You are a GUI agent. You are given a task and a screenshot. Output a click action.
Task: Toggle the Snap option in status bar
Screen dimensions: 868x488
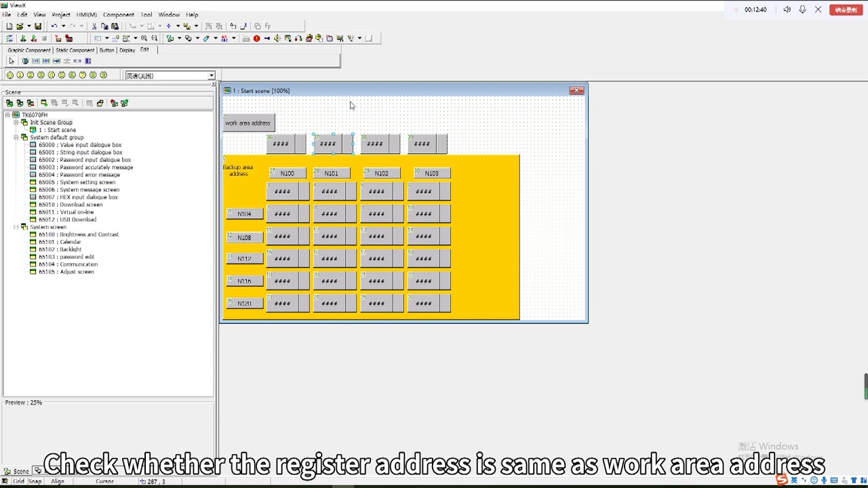(35, 481)
